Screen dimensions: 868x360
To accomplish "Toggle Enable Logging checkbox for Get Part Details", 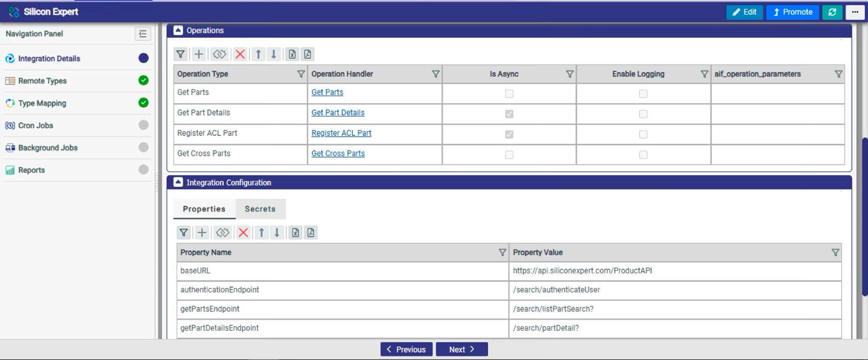I will [x=643, y=114].
